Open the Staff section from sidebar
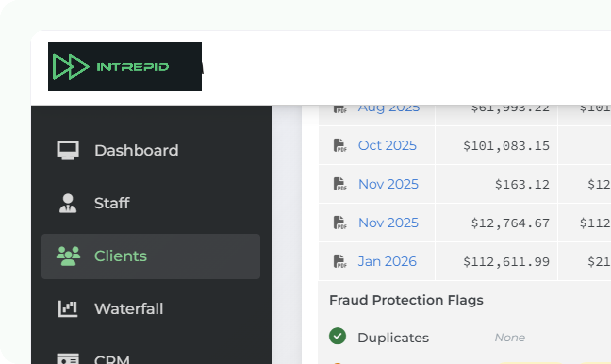Screen dimensions: 611x364 point(112,203)
